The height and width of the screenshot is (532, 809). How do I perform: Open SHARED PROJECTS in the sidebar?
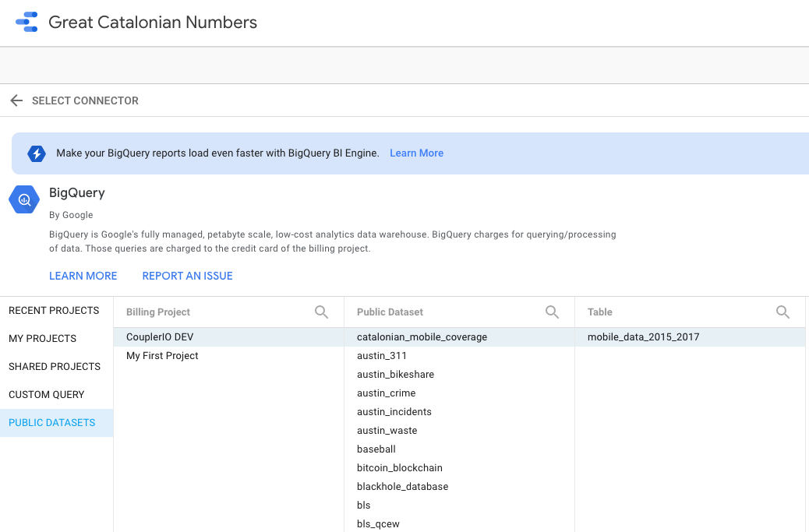click(55, 366)
